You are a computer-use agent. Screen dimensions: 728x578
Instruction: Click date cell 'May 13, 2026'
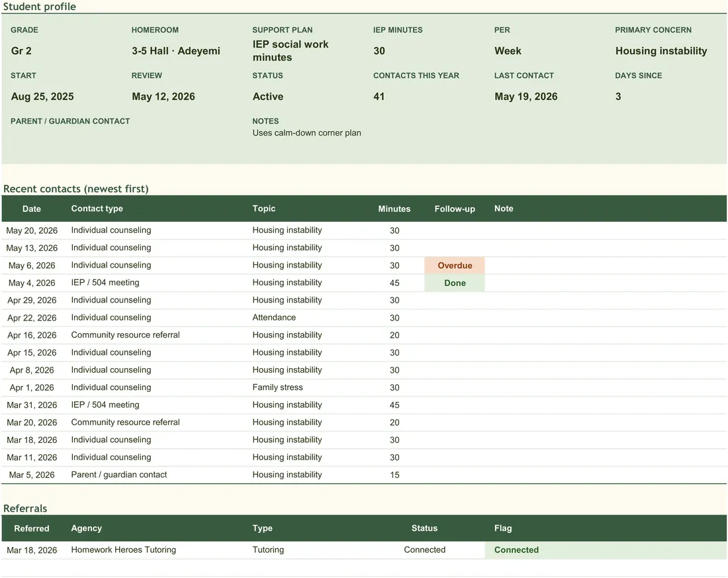point(32,248)
